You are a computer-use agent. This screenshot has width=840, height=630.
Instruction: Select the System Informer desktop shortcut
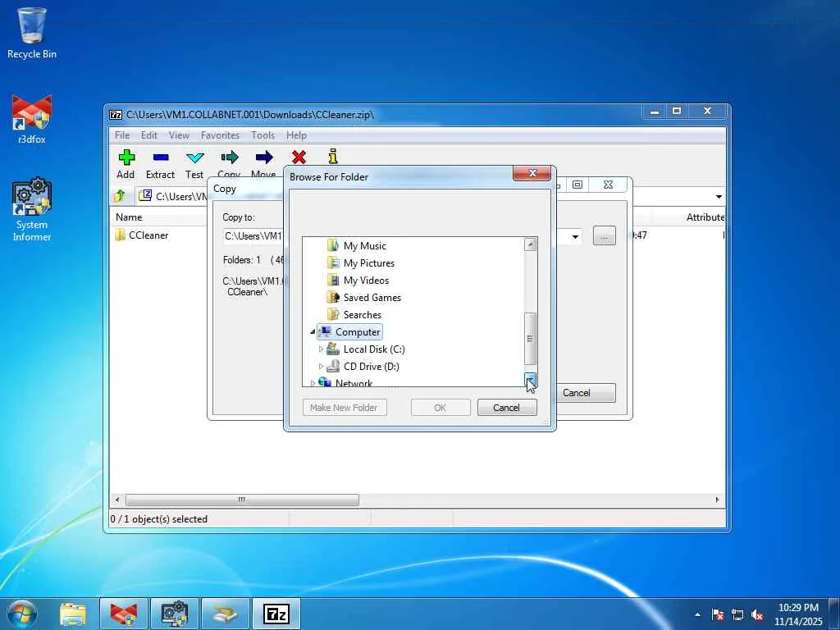(32, 209)
